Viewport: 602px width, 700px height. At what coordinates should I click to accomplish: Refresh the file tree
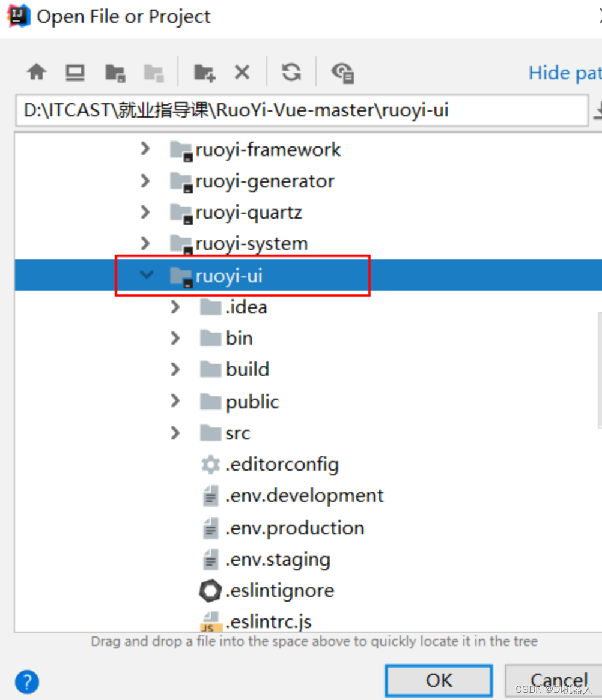click(291, 72)
